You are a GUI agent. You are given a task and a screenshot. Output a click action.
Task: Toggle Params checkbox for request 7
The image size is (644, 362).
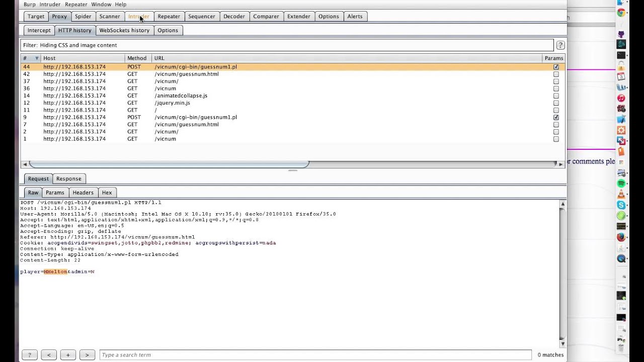556,125
